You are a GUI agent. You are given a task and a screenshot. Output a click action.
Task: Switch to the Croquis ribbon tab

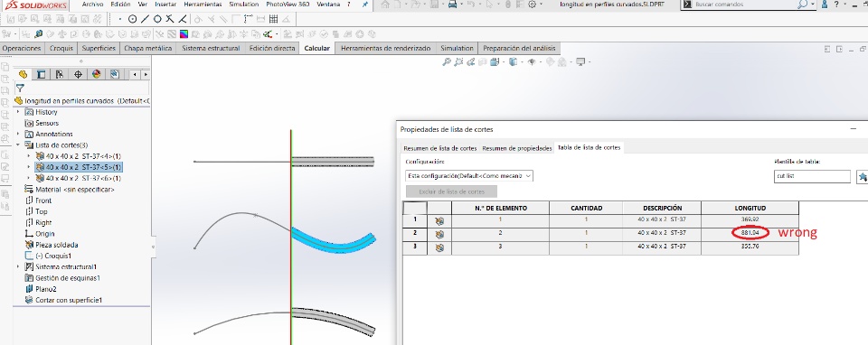point(61,48)
